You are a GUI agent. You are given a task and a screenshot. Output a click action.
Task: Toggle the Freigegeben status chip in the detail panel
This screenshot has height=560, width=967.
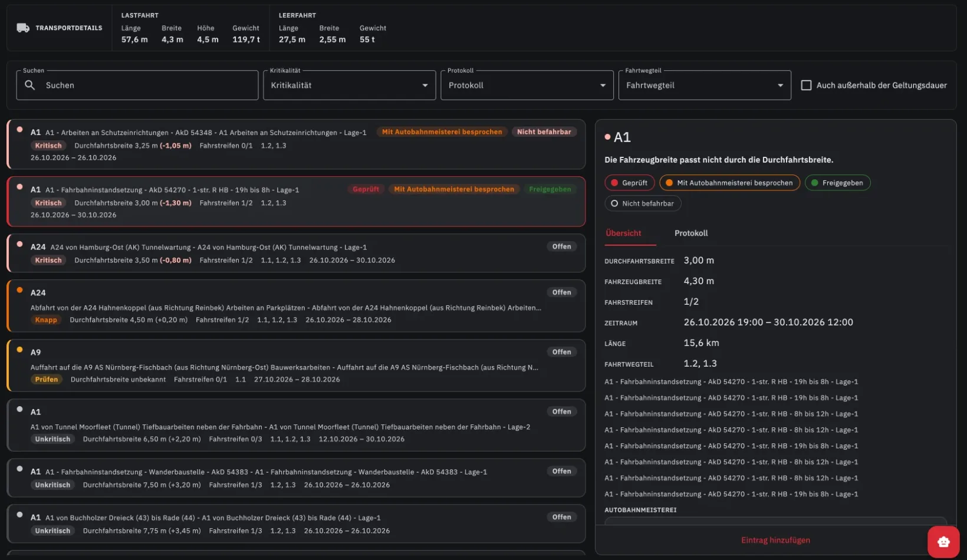tap(837, 183)
